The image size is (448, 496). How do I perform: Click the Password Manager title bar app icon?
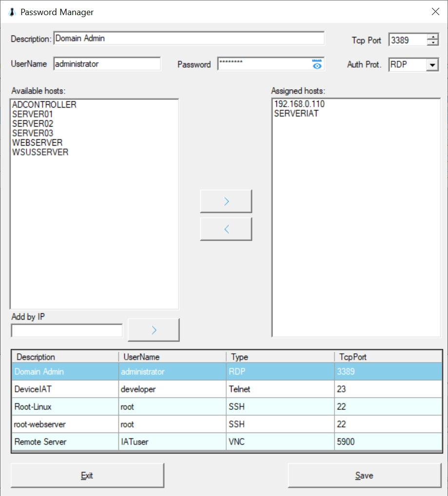[x=12, y=12]
